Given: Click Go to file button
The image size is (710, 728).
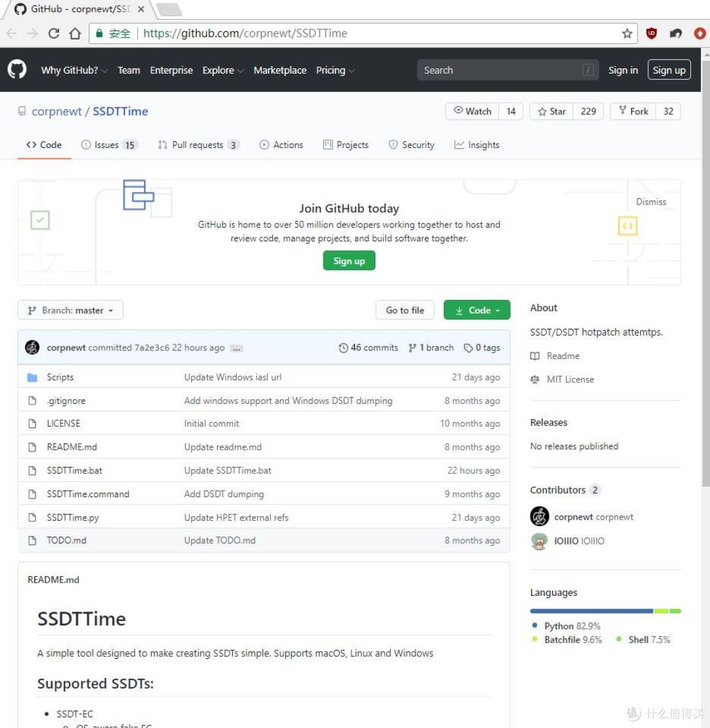Looking at the screenshot, I should (405, 310).
